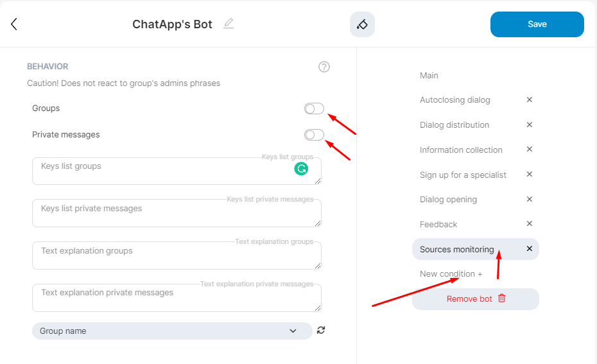Refresh the group name list
The width and height of the screenshot is (597, 364).
point(321,331)
